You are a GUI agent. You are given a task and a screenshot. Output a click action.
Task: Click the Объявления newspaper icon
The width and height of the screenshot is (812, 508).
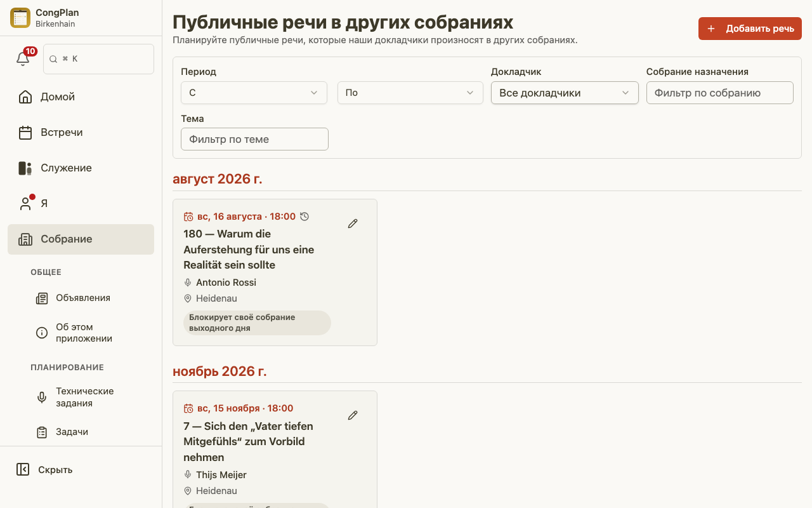(x=42, y=298)
